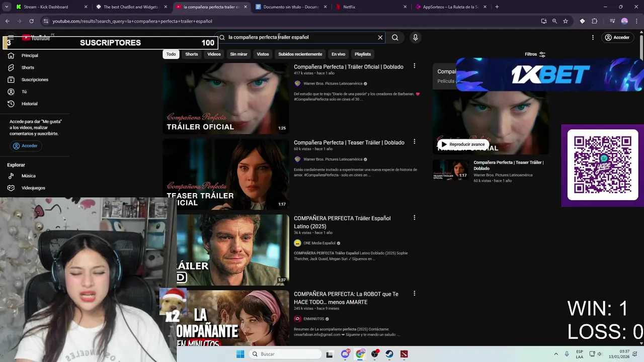This screenshot has height=362, width=644.
Task: Click the magnifier search button
Action: pyautogui.click(x=395, y=37)
